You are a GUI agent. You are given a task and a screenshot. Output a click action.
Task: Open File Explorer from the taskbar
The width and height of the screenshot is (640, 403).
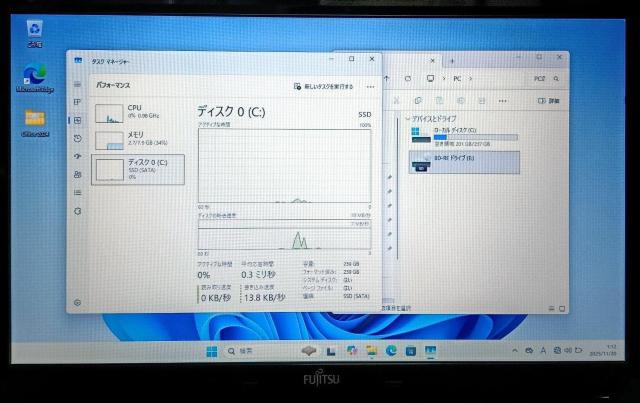(371, 351)
